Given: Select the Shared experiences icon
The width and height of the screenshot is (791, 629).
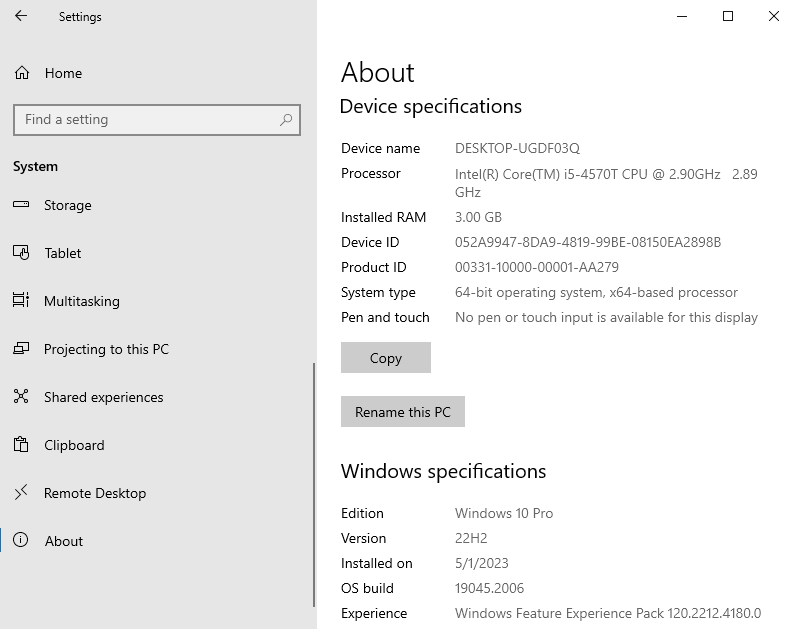Looking at the screenshot, I should coord(21,396).
